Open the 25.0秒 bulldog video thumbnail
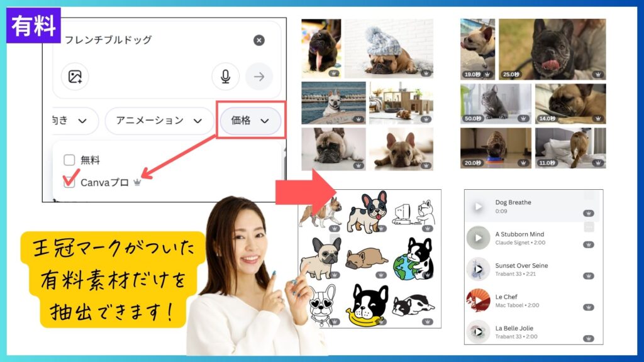Image resolution: width=644 pixels, height=362 pixels. [x=552, y=48]
